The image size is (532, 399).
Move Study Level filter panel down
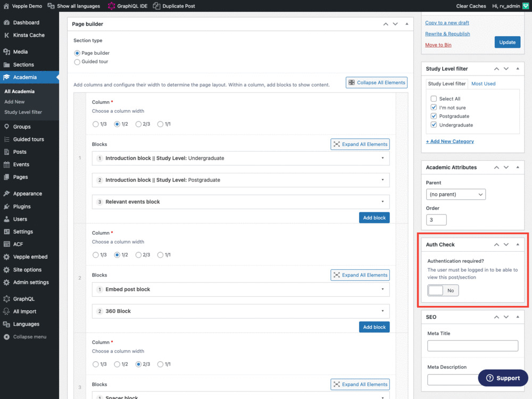click(506, 69)
